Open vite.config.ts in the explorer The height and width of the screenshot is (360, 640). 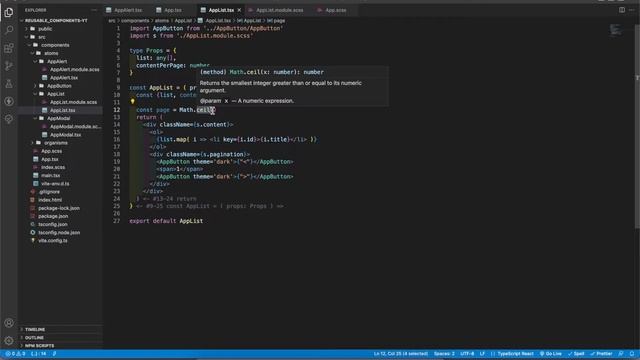[53, 241]
